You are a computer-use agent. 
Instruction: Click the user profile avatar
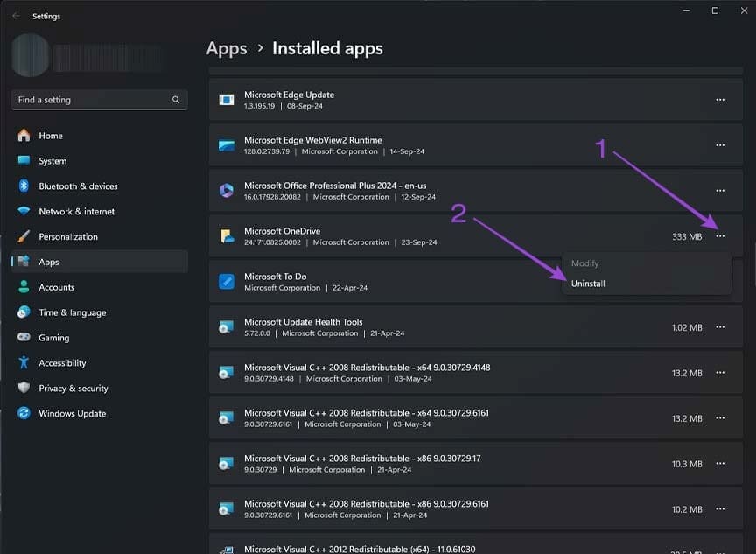(x=30, y=55)
